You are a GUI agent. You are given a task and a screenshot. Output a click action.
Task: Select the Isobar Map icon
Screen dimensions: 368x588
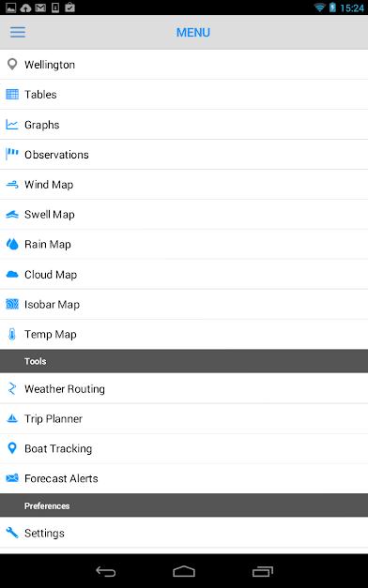point(12,304)
